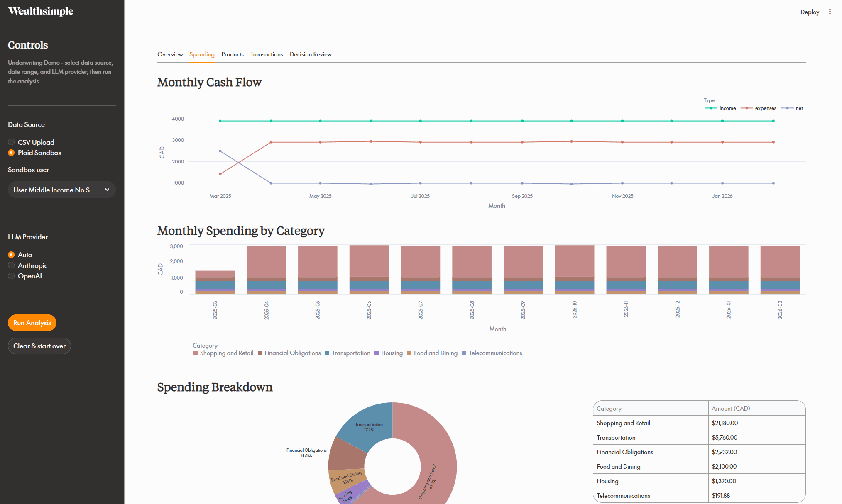Choose OpenAI as LLM provider
The width and height of the screenshot is (842, 504).
pos(25,276)
